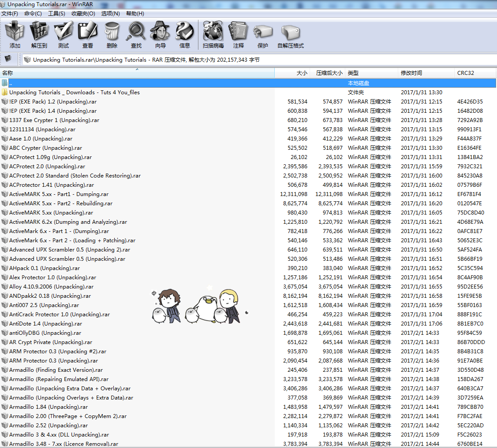Click the Info (信息) toolbar icon
Screen dimensions: 497x448
point(185,31)
